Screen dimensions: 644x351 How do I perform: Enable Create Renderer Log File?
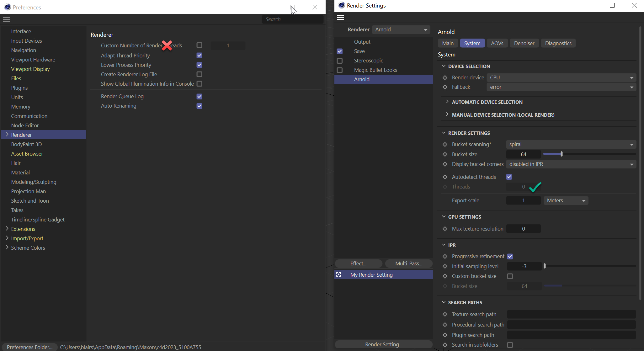click(199, 74)
